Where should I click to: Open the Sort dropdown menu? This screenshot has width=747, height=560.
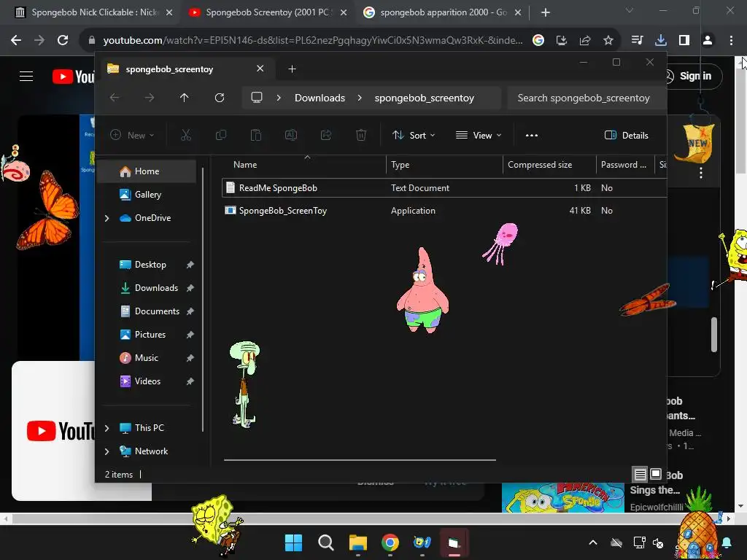414,135
